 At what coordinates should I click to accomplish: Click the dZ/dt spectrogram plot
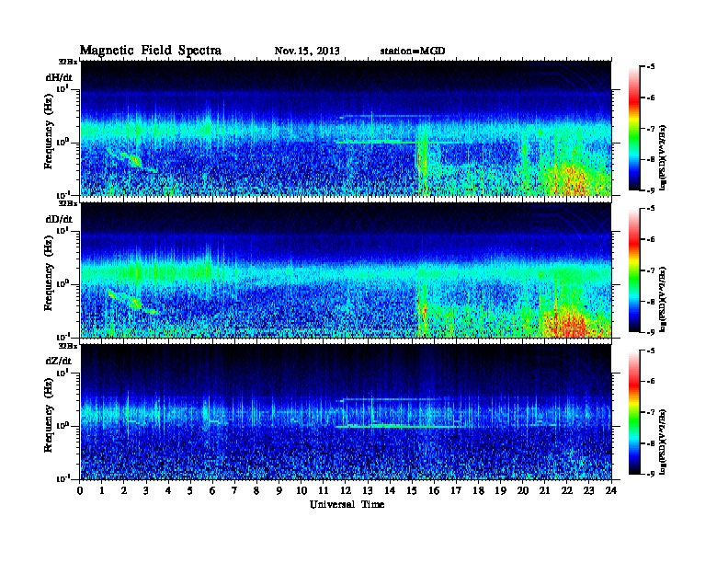[x=346, y=412]
